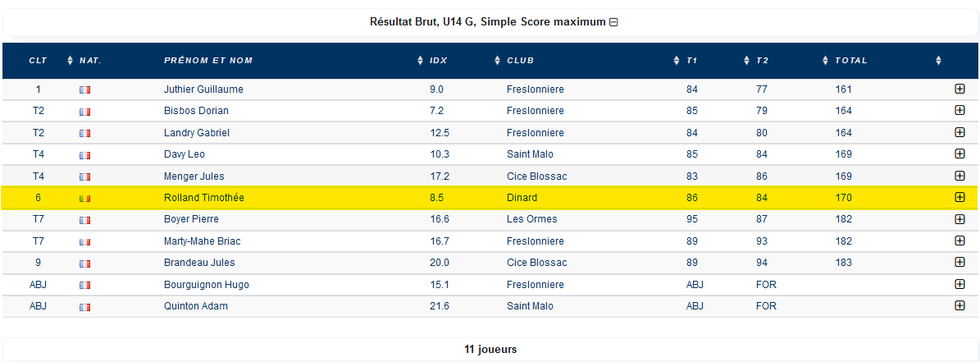
Task: Click the flag icon beside Rolland Timothée
Action: pyautogui.click(x=85, y=198)
